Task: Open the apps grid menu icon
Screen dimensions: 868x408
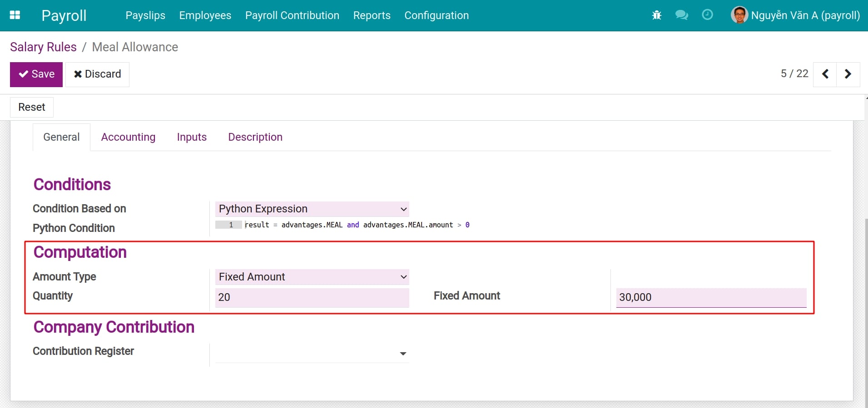Action: click(x=15, y=15)
